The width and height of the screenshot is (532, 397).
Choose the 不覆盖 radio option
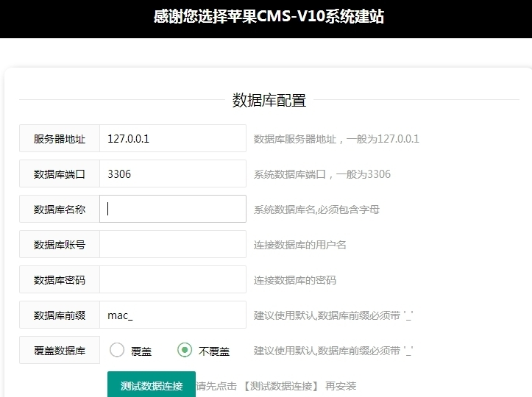click(185, 350)
